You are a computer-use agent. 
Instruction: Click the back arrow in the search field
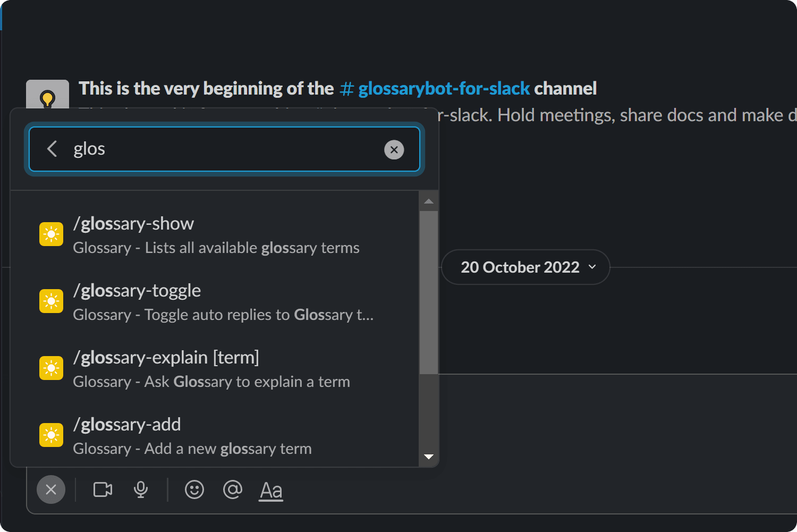[x=52, y=149]
